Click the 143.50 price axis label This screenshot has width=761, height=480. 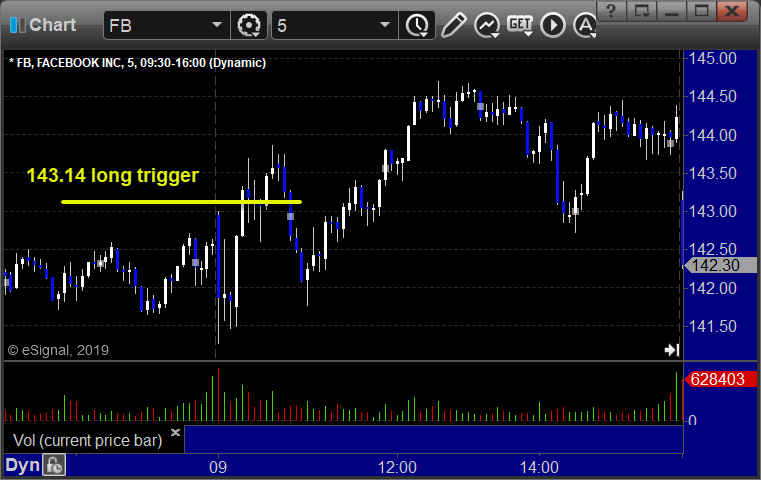click(x=712, y=173)
